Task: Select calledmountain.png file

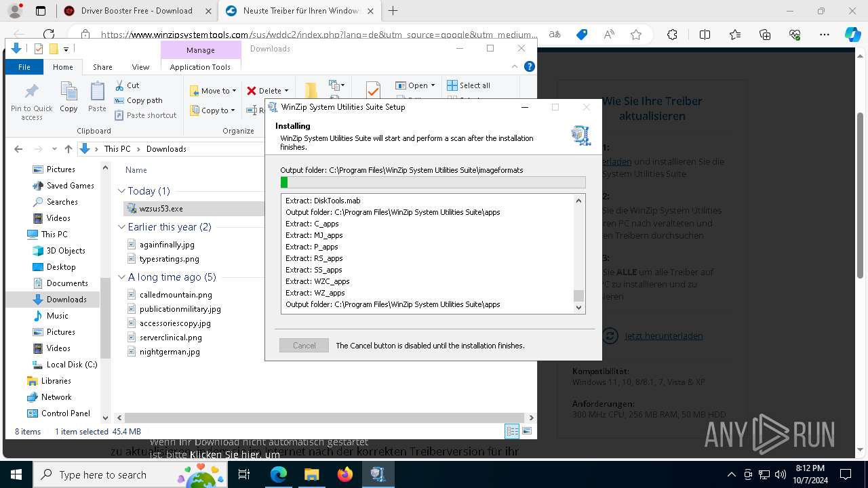Action: point(176,295)
